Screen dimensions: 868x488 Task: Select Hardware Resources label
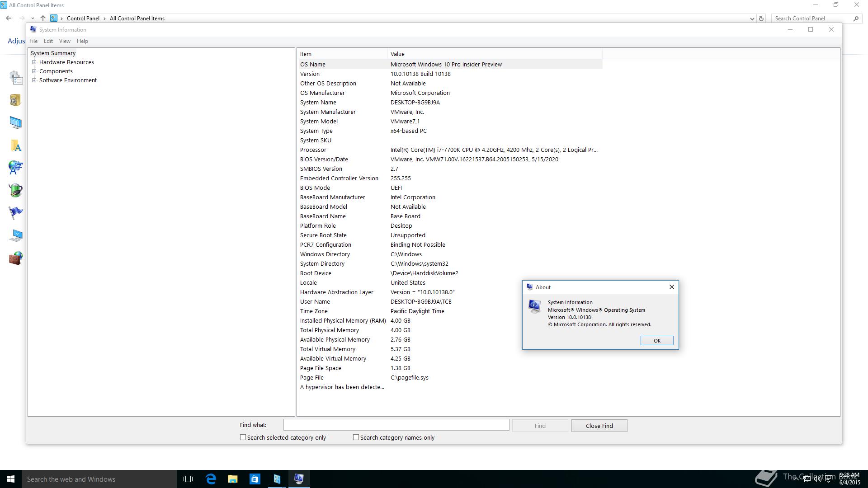66,62
